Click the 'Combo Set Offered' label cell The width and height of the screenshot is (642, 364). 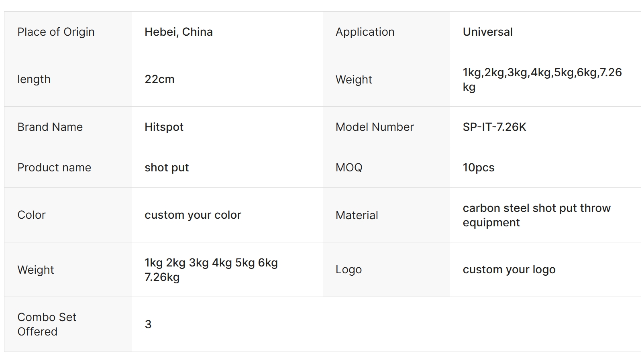(x=47, y=324)
